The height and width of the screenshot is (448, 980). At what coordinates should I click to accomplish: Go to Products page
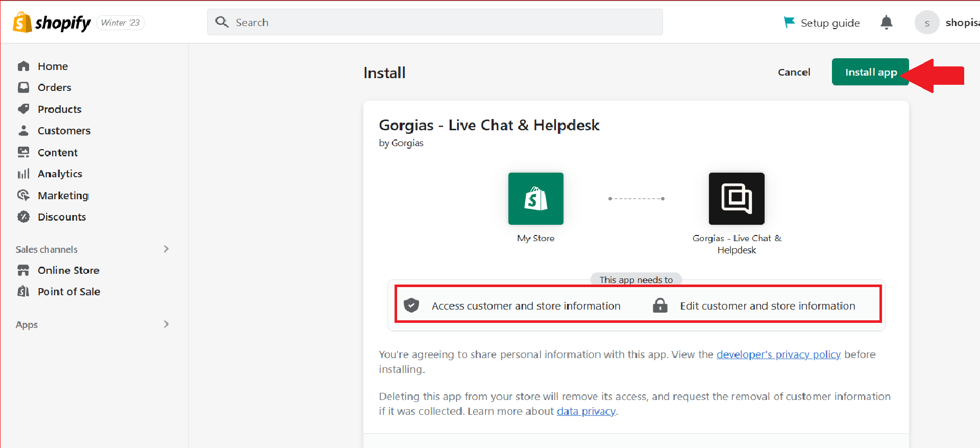[x=60, y=109]
